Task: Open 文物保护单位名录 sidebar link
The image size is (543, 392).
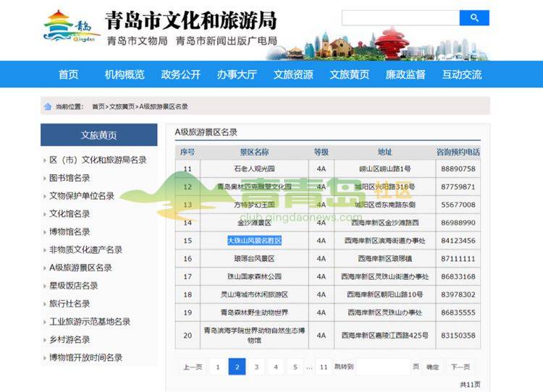Action: (82, 196)
